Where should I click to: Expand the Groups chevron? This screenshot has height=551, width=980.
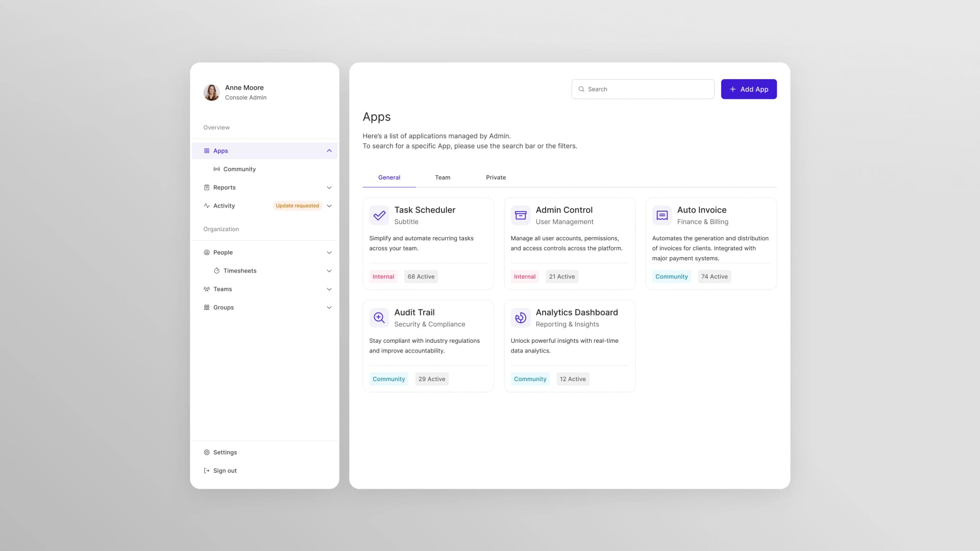pos(329,308)
